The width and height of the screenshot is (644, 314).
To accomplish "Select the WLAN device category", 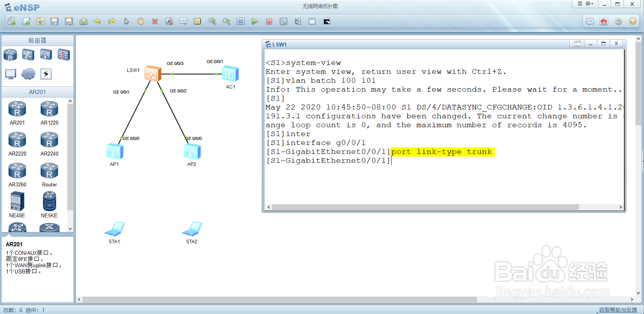I will tap(46, 55).
